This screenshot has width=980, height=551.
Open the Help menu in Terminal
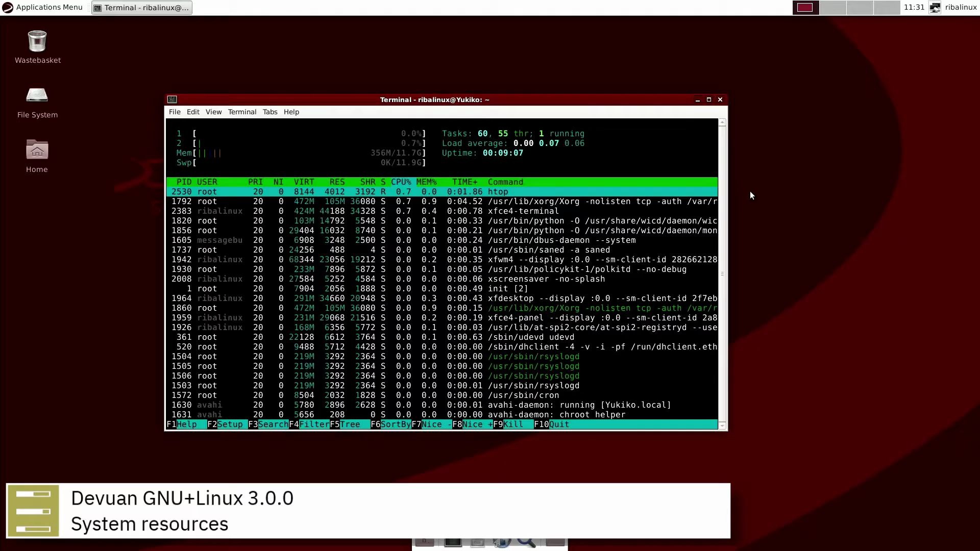click(291, 112)
